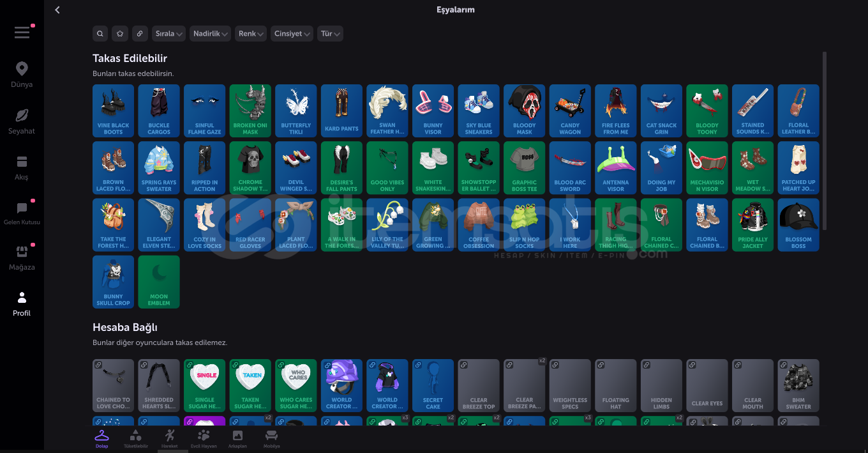The width and height of the screenshot is (868, 453).
Task: Select the Sinful Flame Gaze item
Action: 205,111
